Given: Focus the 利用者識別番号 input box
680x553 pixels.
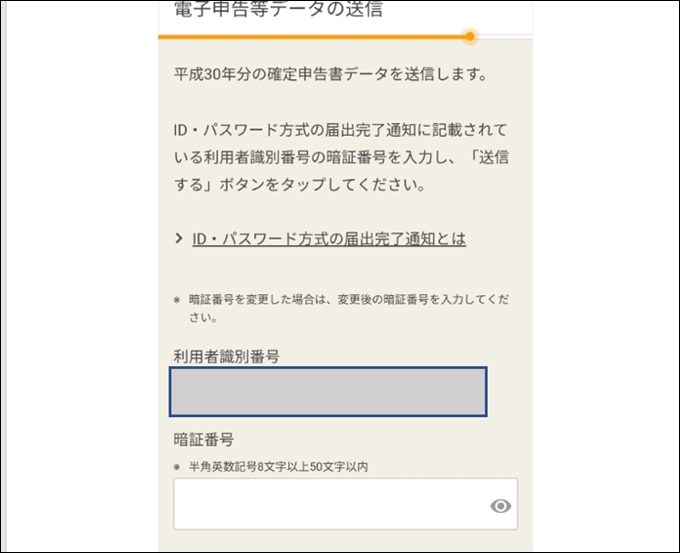Looking at the screenshot, I should (x=328, y=391).
